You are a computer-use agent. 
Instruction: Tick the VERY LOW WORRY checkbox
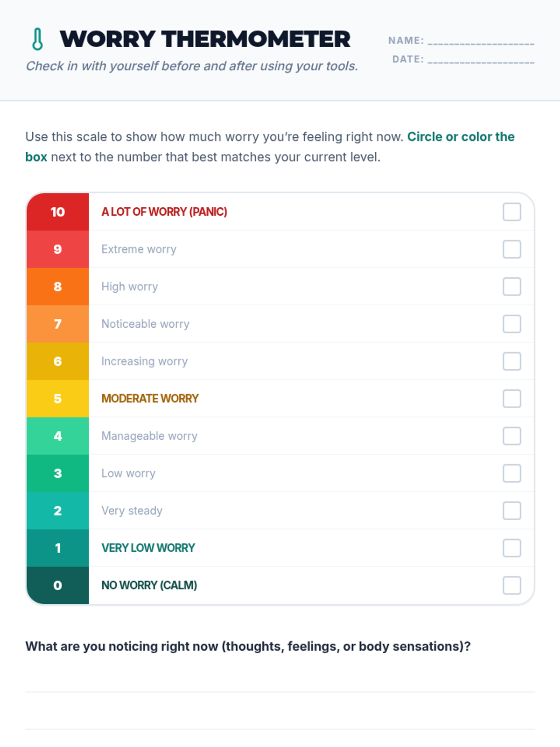[x=511, y=548]
